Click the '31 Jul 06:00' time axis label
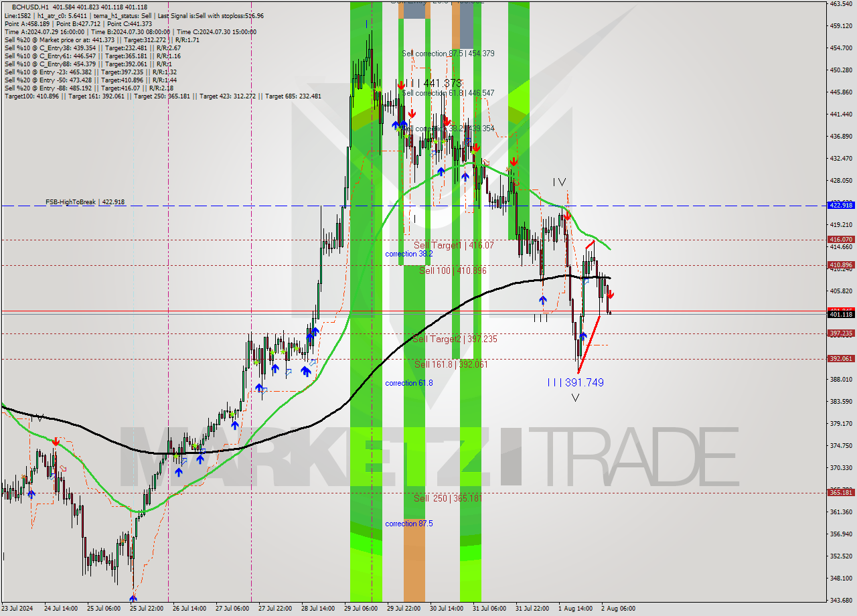The image size is (857, 616). (x=489, y=609)
